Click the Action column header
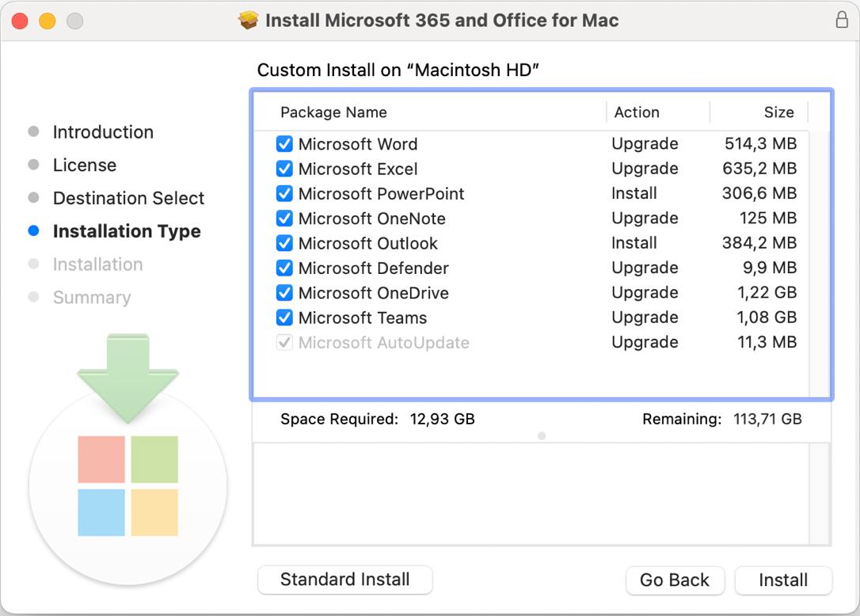This screenshot has height=616, width=860. tap(637, 112)
